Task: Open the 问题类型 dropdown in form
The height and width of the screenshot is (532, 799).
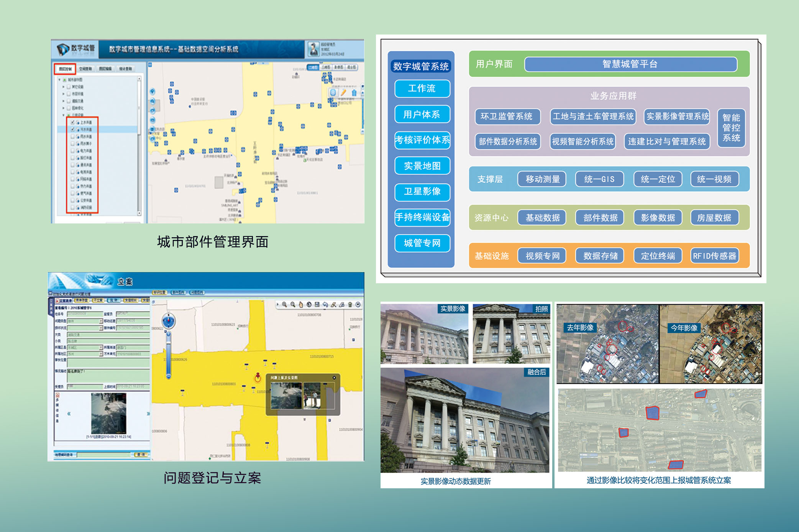Action: click(x=101, y=321)
